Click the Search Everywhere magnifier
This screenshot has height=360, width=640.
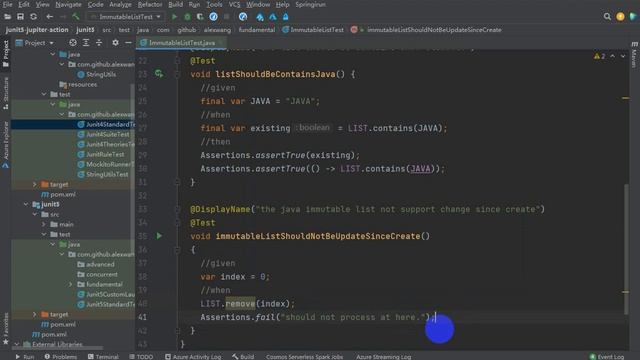click(x=607, y=17)
